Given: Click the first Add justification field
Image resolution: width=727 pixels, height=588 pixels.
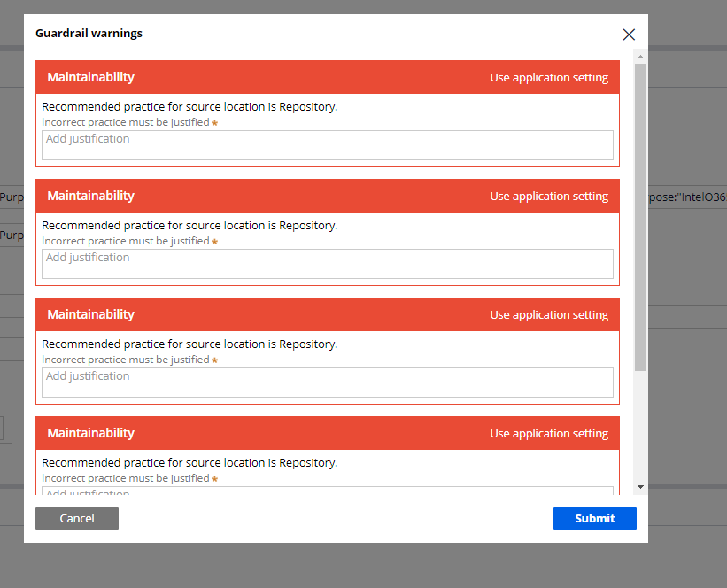Looking at the screenshot, I should point(327,144).
